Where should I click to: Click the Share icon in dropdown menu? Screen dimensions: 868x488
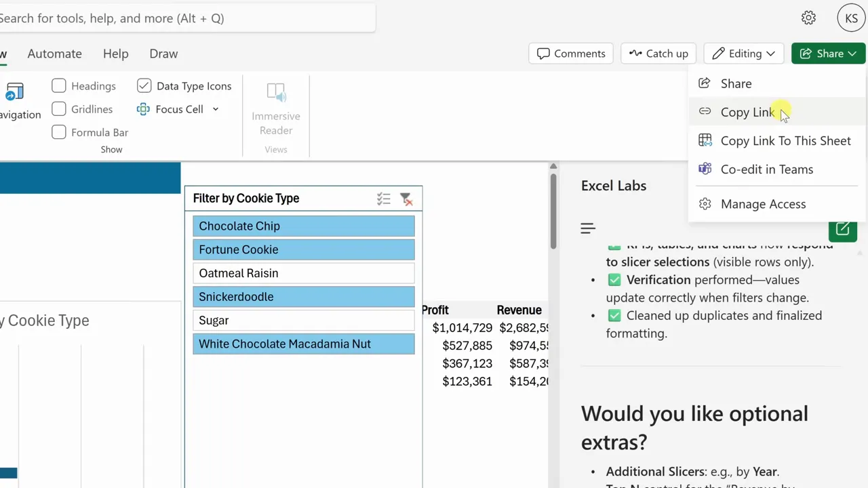pyautogui.click(x=705, y=83)
